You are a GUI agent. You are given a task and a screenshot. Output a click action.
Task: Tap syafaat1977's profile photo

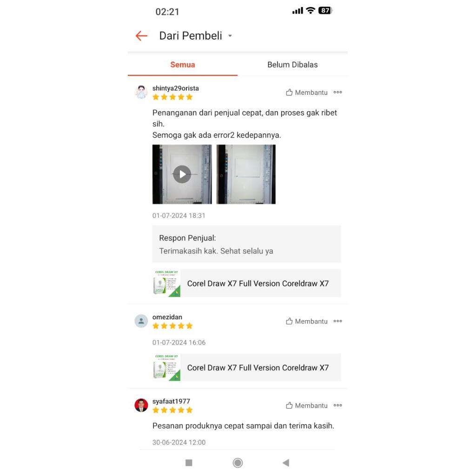click(x=141, y=405)
